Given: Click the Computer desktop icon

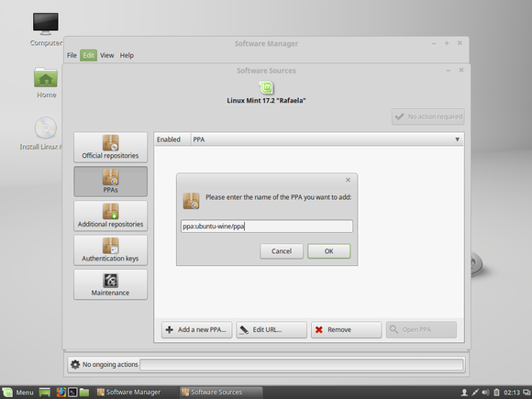Looking at the screenshot, I should 46,29.
